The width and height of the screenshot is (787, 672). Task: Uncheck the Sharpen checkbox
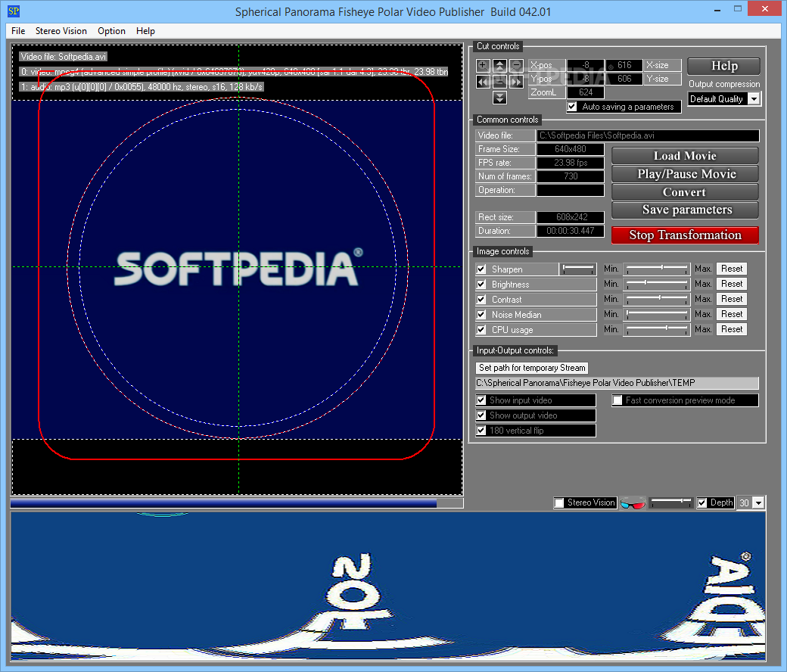coord(481,269)
